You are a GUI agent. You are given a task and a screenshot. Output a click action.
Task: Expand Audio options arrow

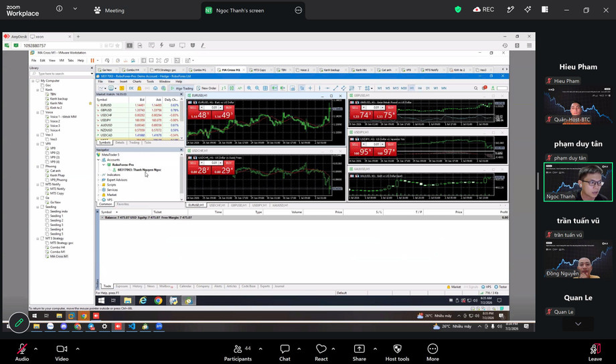tap(35, 349)
